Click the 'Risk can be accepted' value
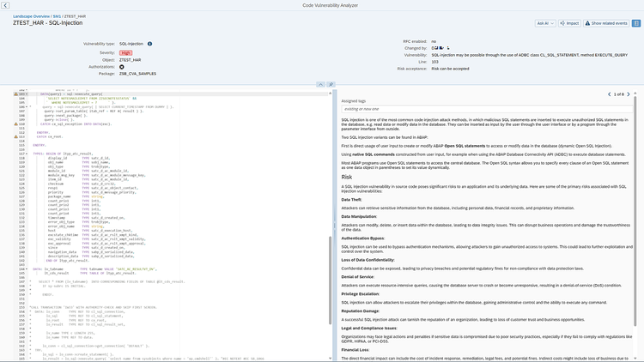 pyautogui.click(x=450, y=69)
